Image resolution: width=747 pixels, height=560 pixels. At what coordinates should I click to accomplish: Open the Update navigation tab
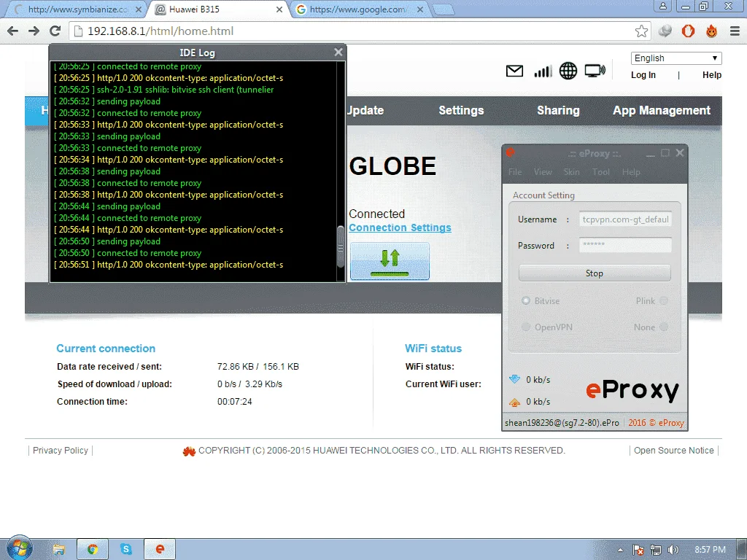pyautogui.click(x=365, y=111)
